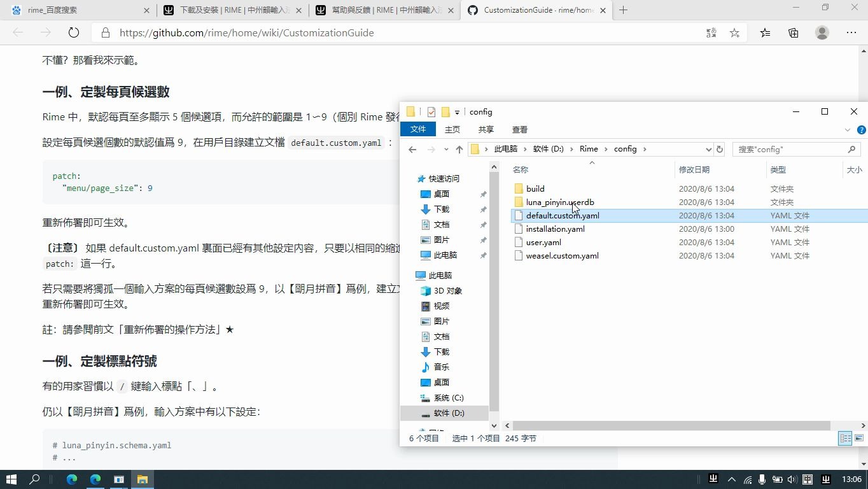Open volume control in system tray
Image resolution: width=868 pixels, height=489 pixels.
click(x=792, y=479)
